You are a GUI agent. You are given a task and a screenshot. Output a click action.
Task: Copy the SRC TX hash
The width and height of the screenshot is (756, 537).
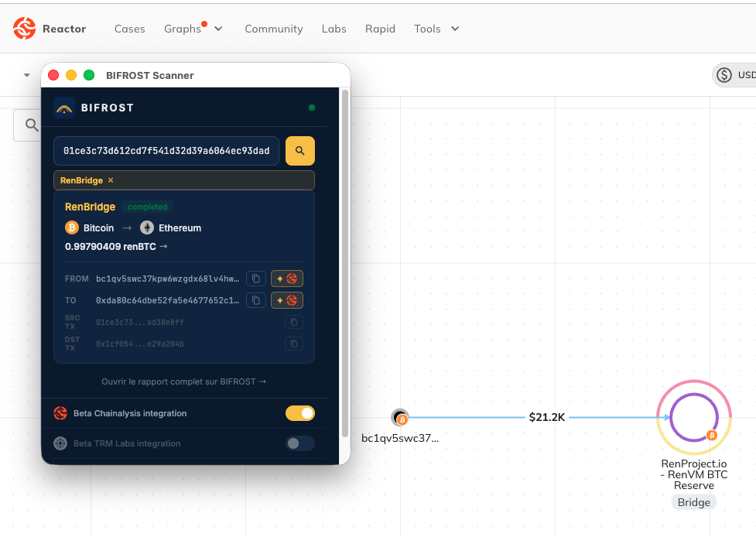click(x=293, y=322)
